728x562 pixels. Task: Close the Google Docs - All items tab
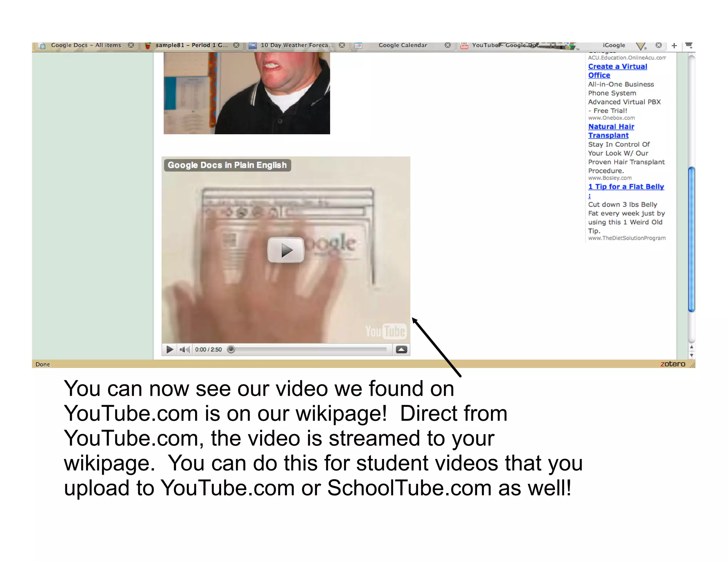point(131,45)
